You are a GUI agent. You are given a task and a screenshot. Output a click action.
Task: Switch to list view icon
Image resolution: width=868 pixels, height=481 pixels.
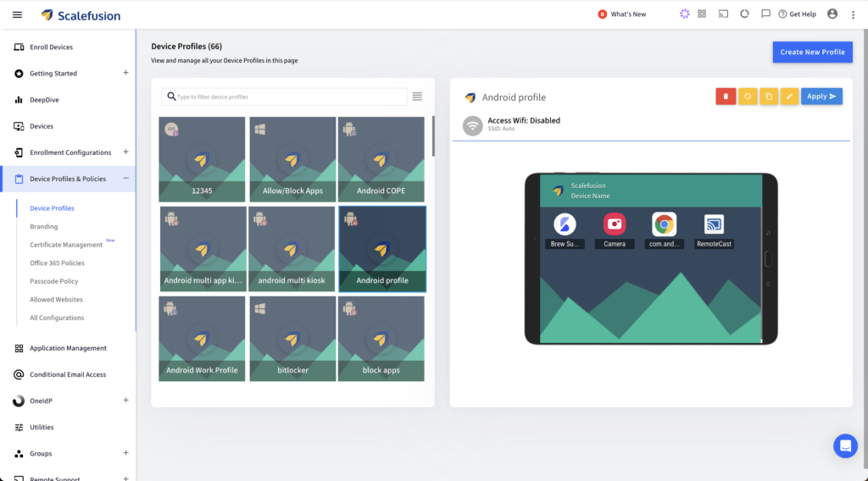pyautogui.click(x=417, y=97)
